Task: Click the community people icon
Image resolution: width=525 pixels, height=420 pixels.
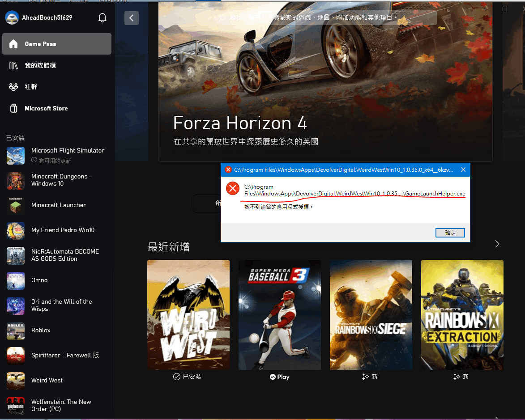Action: click(x=13, y=87)
